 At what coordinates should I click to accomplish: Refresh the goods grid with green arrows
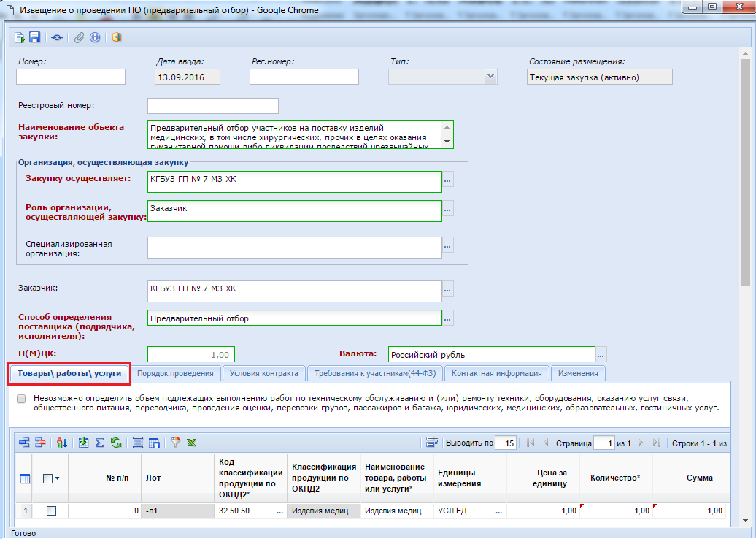point(116,443)
